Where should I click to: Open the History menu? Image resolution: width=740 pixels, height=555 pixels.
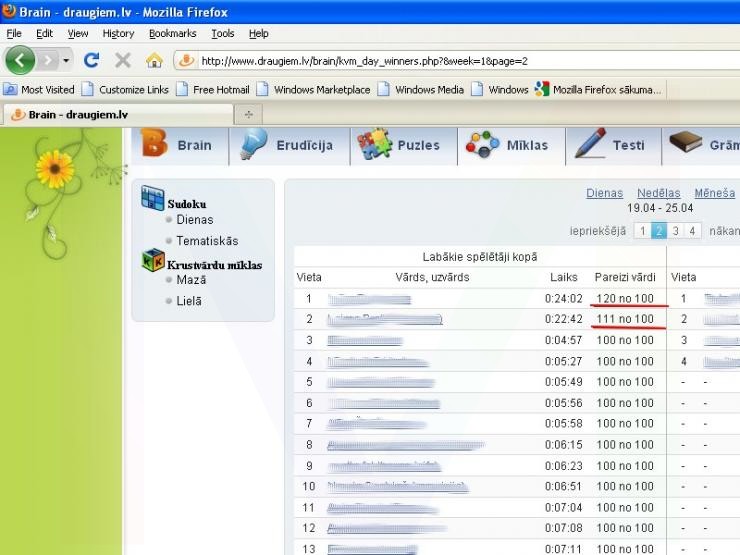click(118, 33)
